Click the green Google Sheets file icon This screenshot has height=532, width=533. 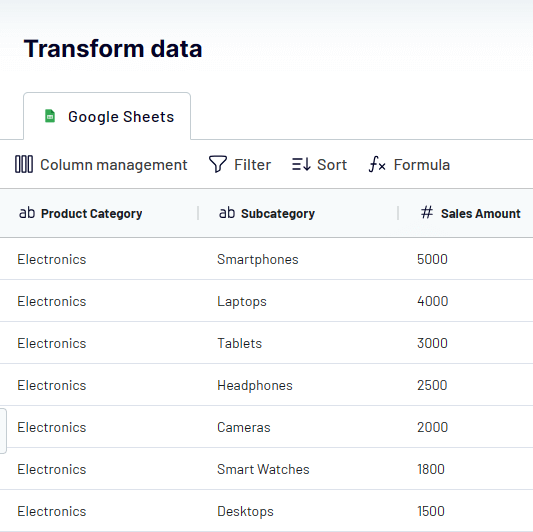pyautogui.click(x=50, y=116)
